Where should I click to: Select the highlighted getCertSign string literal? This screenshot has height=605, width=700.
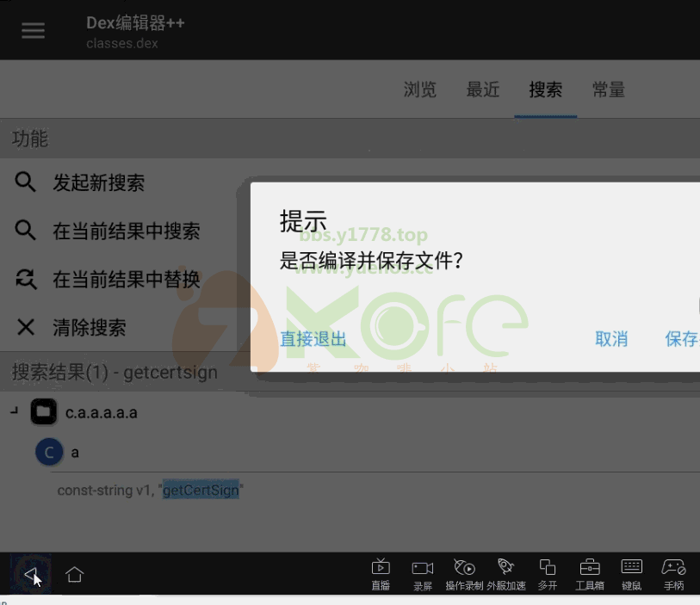(x=200, y=490)
